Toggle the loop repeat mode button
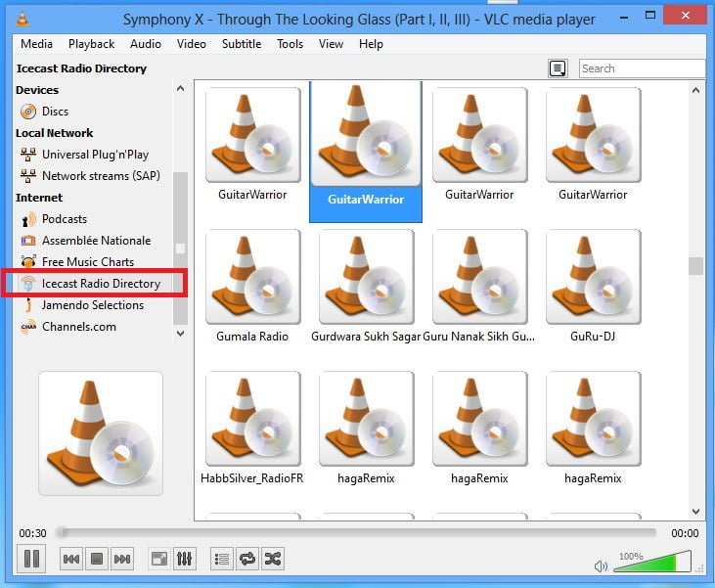715x588 pixels. coord(247,559)
